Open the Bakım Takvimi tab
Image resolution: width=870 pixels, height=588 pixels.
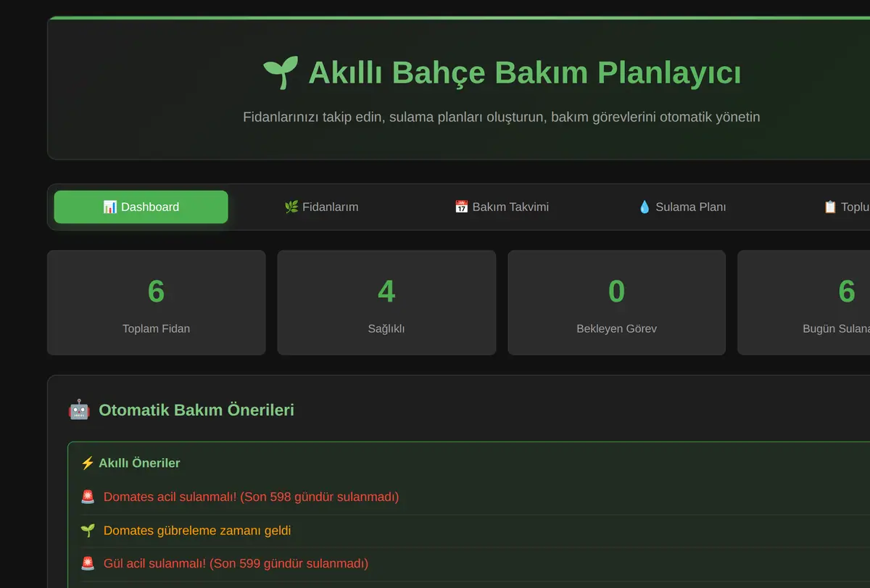[x=502, y=207]
